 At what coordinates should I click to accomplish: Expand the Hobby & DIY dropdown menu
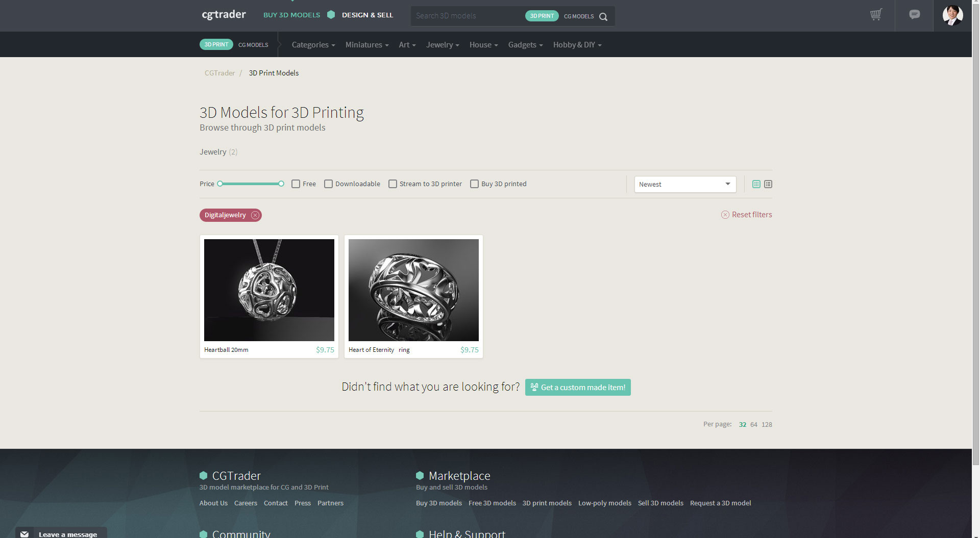point(577,45)
